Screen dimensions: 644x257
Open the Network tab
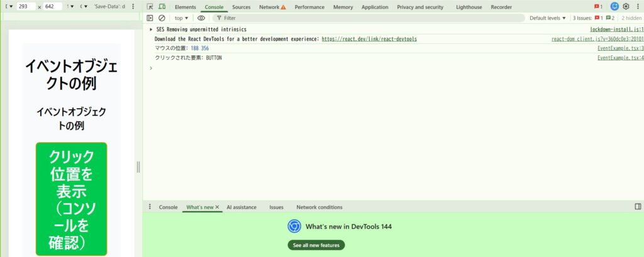(x=269, y=7)
